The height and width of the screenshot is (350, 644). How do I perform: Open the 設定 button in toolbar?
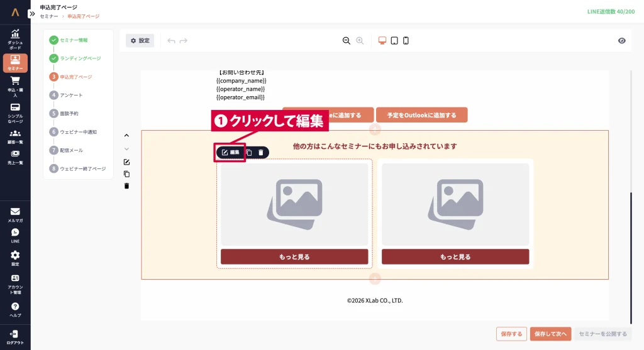[140, 41]
